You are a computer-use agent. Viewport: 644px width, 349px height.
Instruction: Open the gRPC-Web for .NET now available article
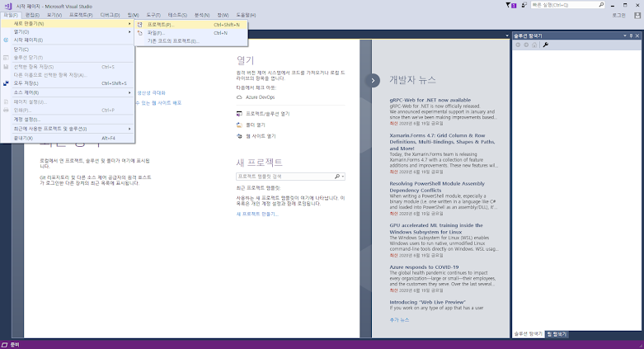tap(430, 100)
